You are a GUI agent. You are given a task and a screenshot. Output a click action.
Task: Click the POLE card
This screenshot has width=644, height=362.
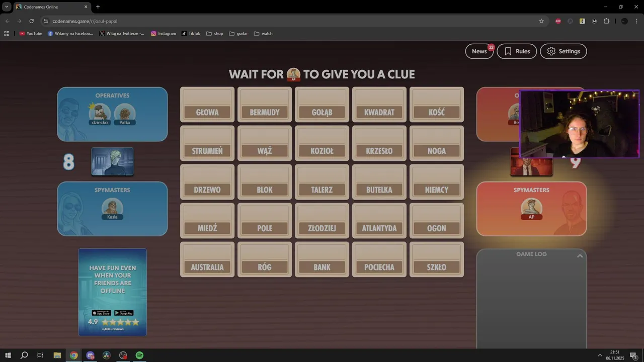point(265,221)
